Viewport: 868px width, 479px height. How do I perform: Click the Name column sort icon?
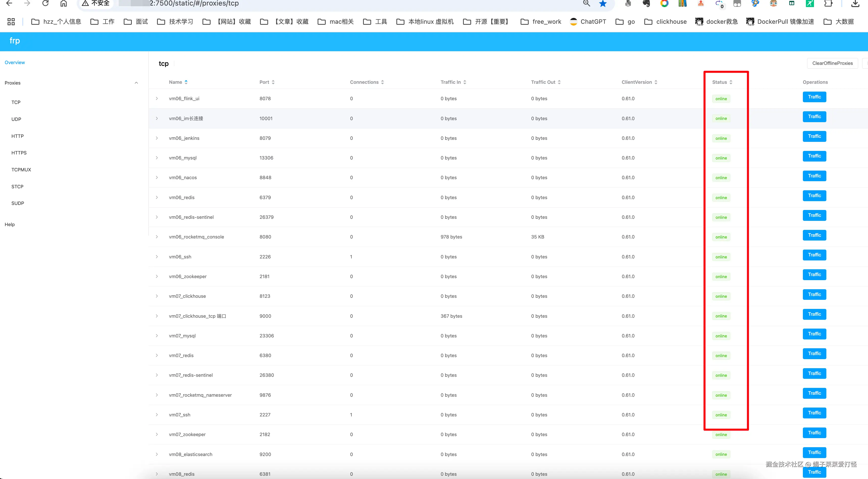click(x=186, y=82)
